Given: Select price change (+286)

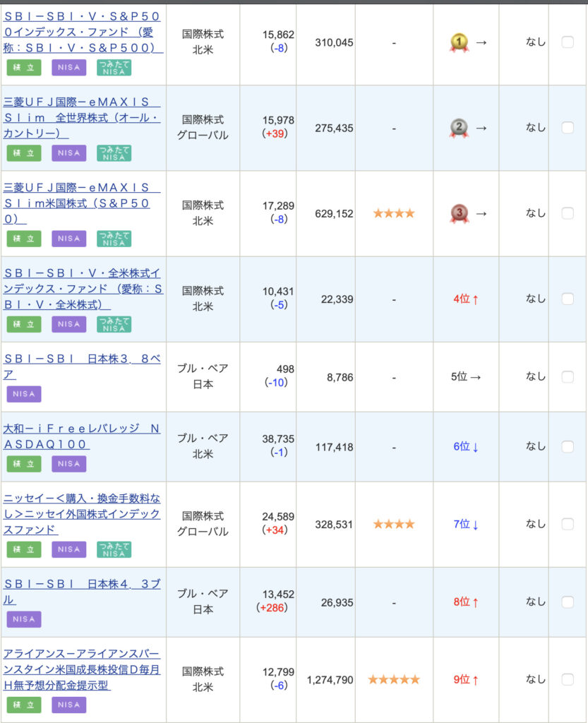Looking at the screenshot, I should coord(272,608).
